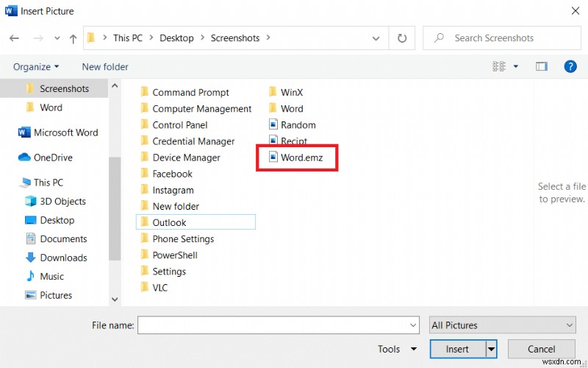Screen dimensions: 588x368
Task: Click the New folder button
Action: tap(105, 67)
